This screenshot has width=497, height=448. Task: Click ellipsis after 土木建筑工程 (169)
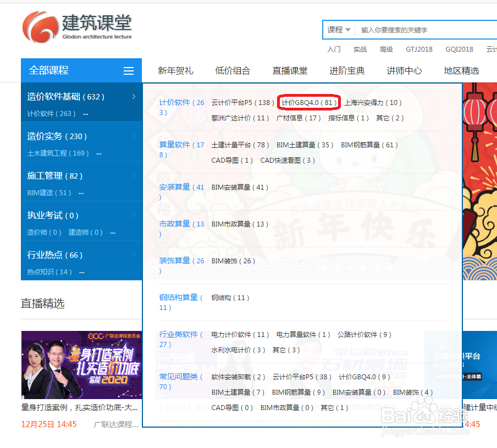pos(99,154)
